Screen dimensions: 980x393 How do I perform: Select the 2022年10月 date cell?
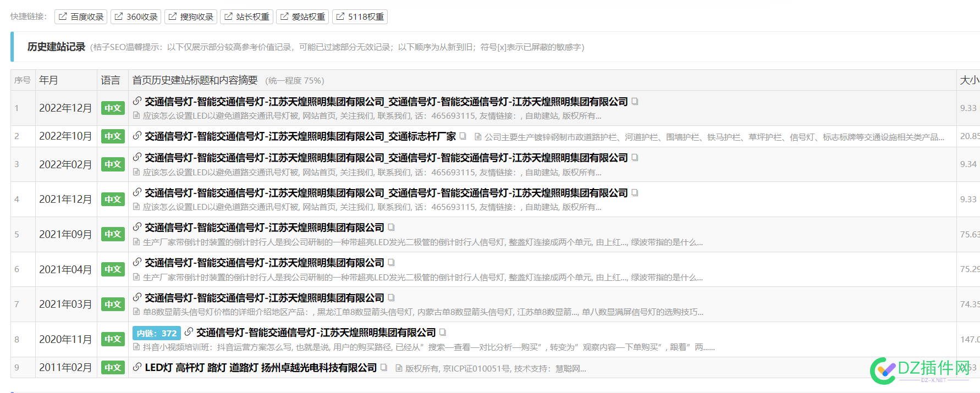click(65, 136)
